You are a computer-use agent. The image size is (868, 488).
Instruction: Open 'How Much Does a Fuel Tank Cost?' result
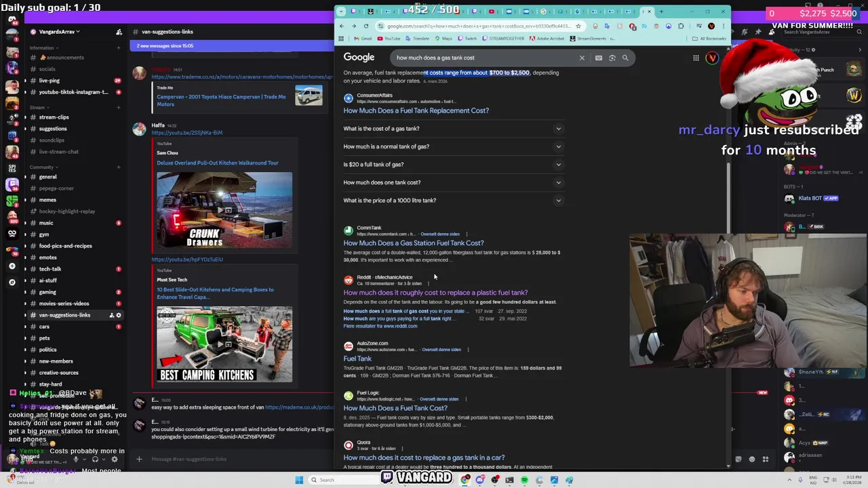click(395, 408)
